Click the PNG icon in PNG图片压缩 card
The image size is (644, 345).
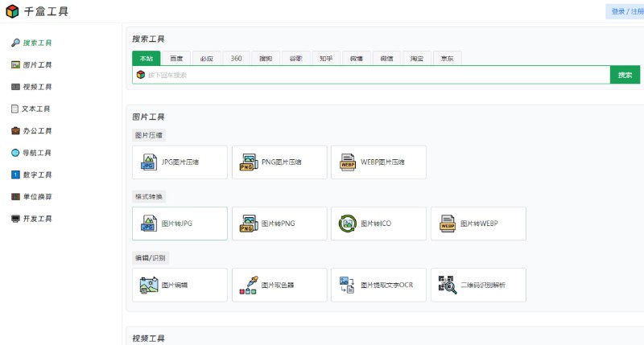tap(249, 162)
